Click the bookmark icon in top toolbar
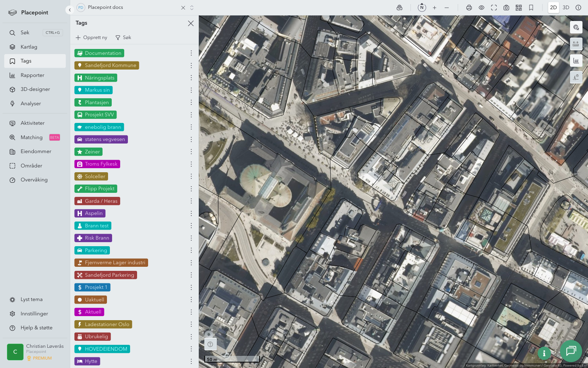Image resolution: width=588 pixels, height=368 pixels. coord(531,8)
